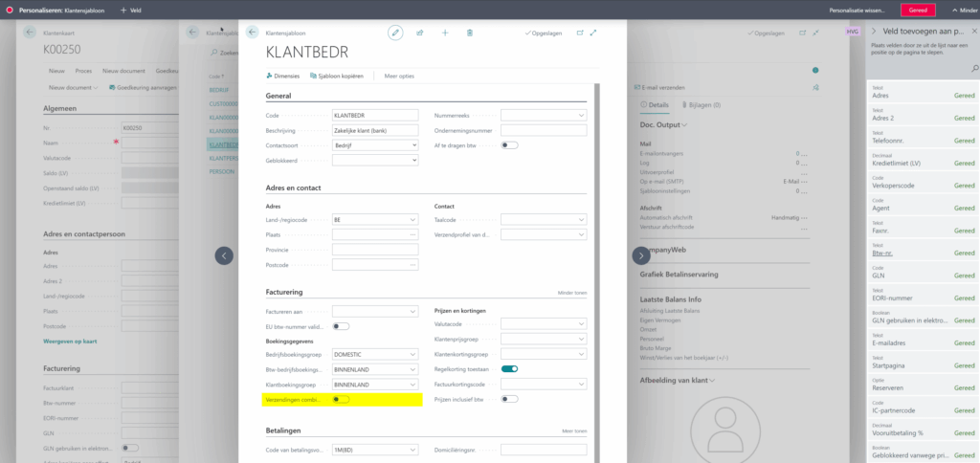
Task: Click the trash delete icon
Action: [x=469, y=33]
